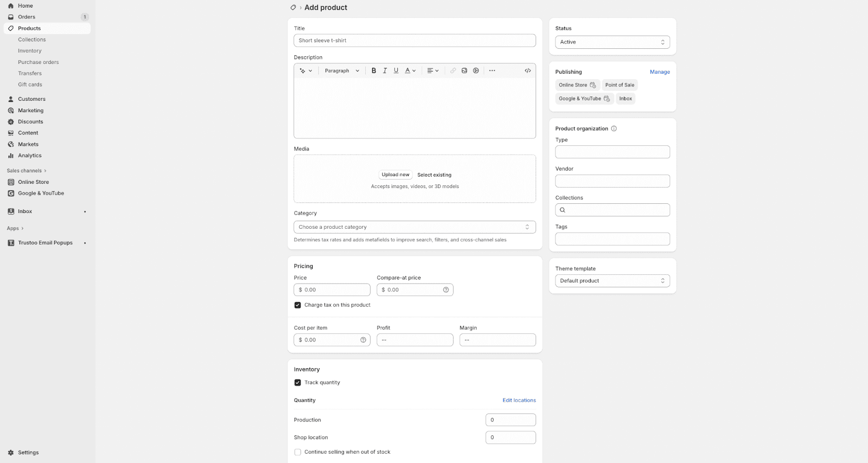Click the Inbox publishing chip
Viewport: 868px width, 463px height.
pos(626,99)
